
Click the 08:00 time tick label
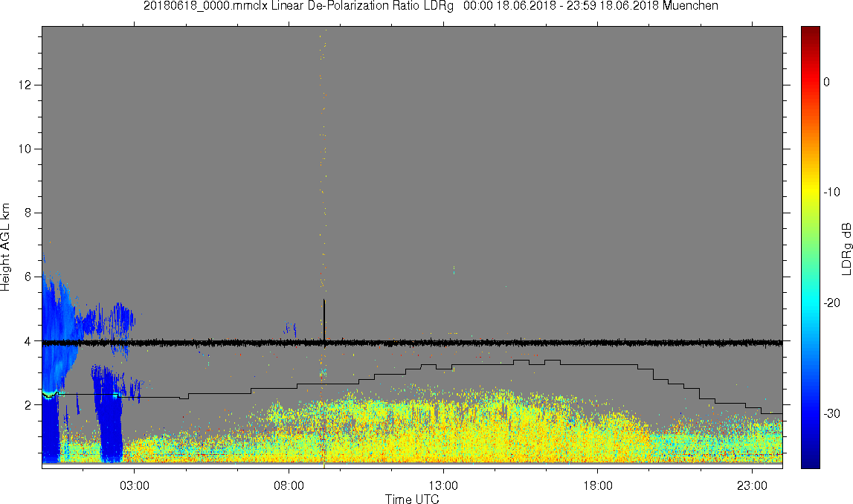289,485
